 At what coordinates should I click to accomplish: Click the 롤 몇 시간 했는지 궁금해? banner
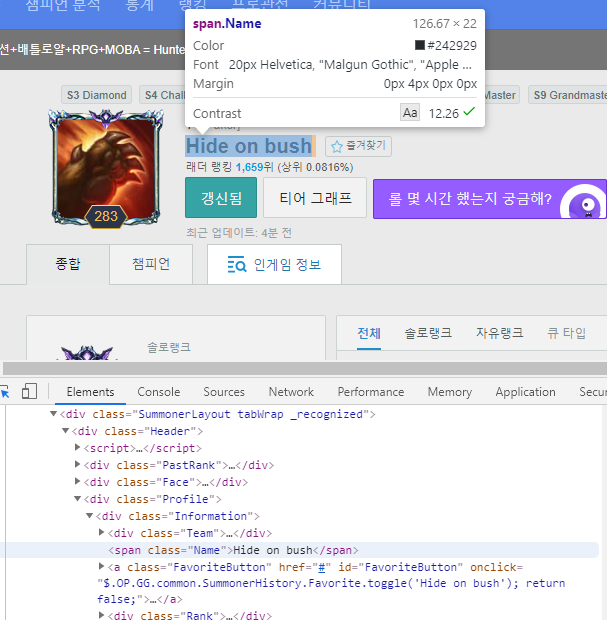pyautogui.click(x=490, y=199)
